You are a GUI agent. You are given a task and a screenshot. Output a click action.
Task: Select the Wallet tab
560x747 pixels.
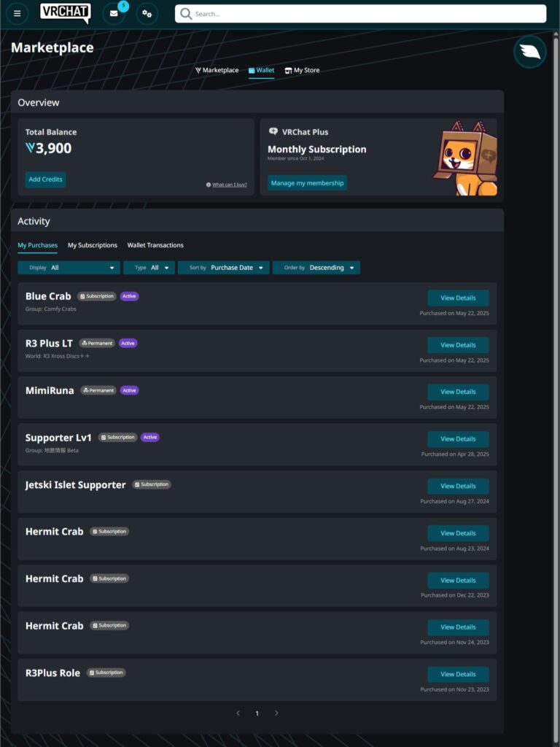(x=262, y=70)
